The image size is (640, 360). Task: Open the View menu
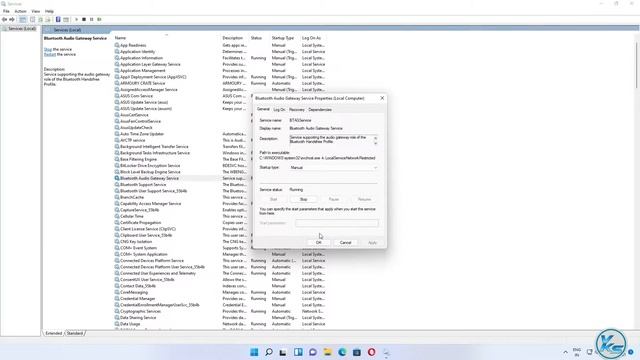tap(36, 11)
